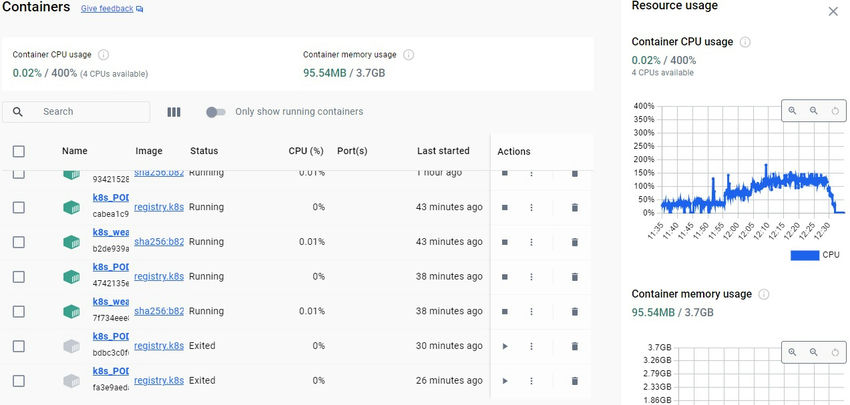
Task: Sort by the Last started column
Action: click(443, 151)
